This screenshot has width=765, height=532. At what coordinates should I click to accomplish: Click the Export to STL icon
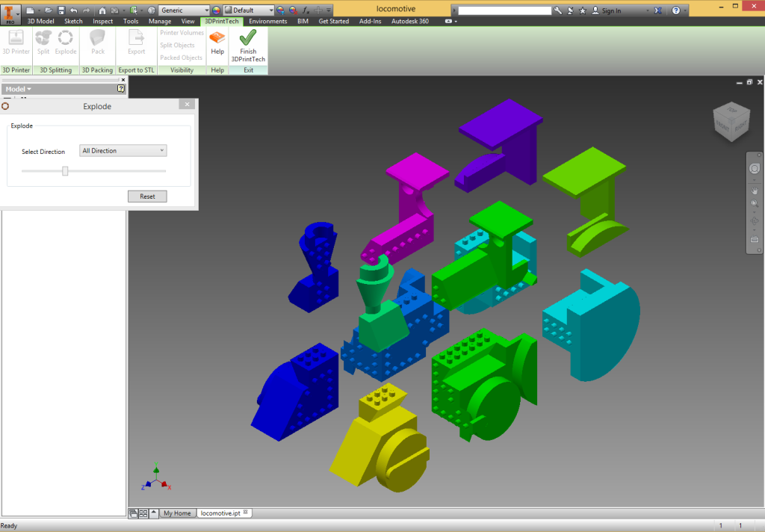[137, 38]
